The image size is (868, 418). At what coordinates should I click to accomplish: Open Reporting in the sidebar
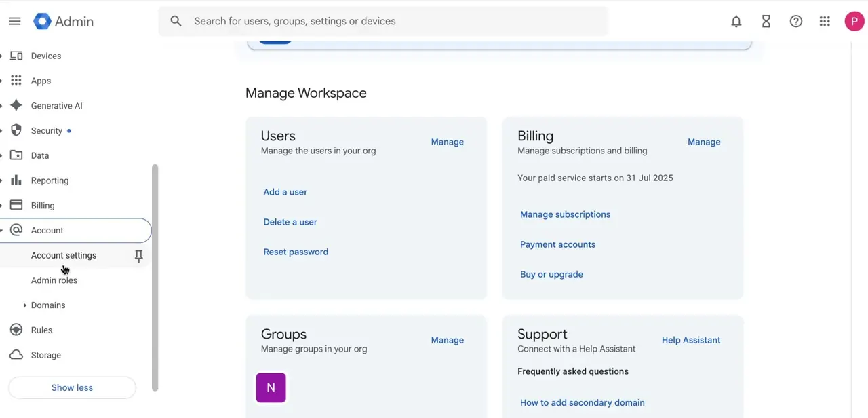coord(50,180)
